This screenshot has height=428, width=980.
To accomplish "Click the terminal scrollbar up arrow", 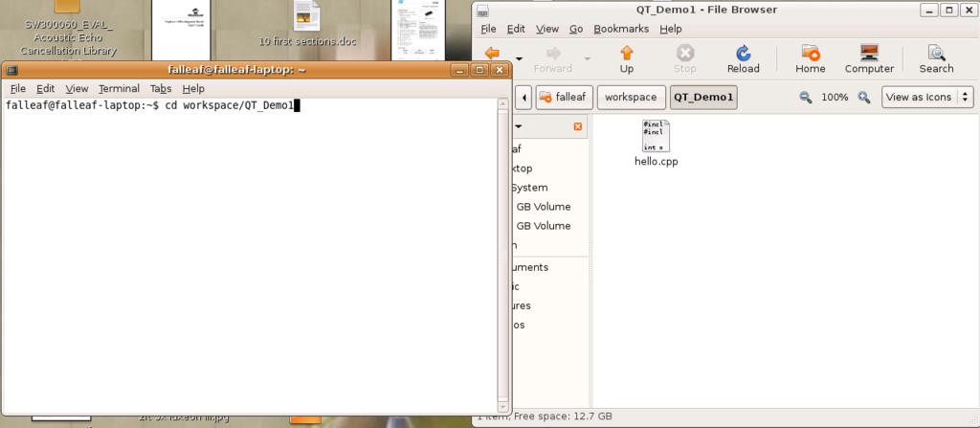I will (503, 103).
